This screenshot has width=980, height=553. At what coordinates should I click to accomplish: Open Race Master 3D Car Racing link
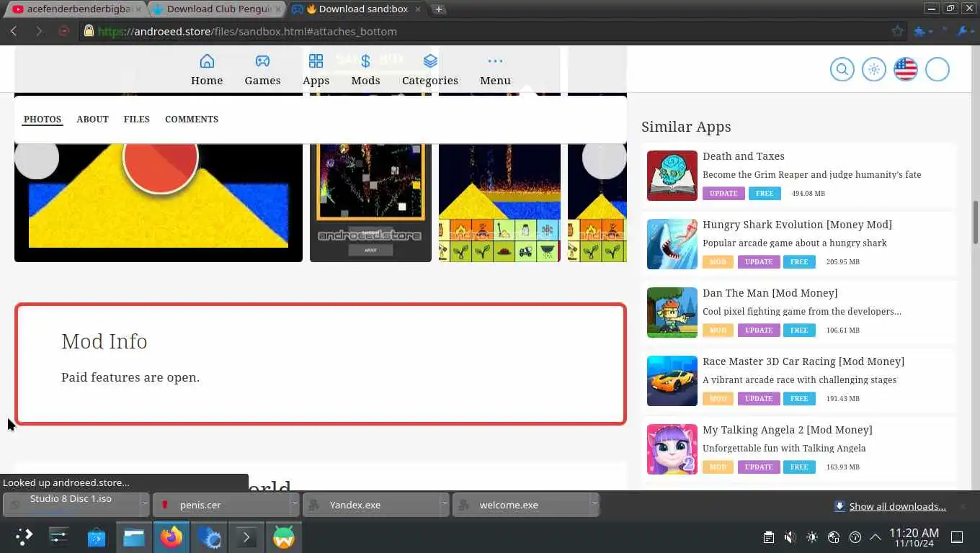point(803,361)
